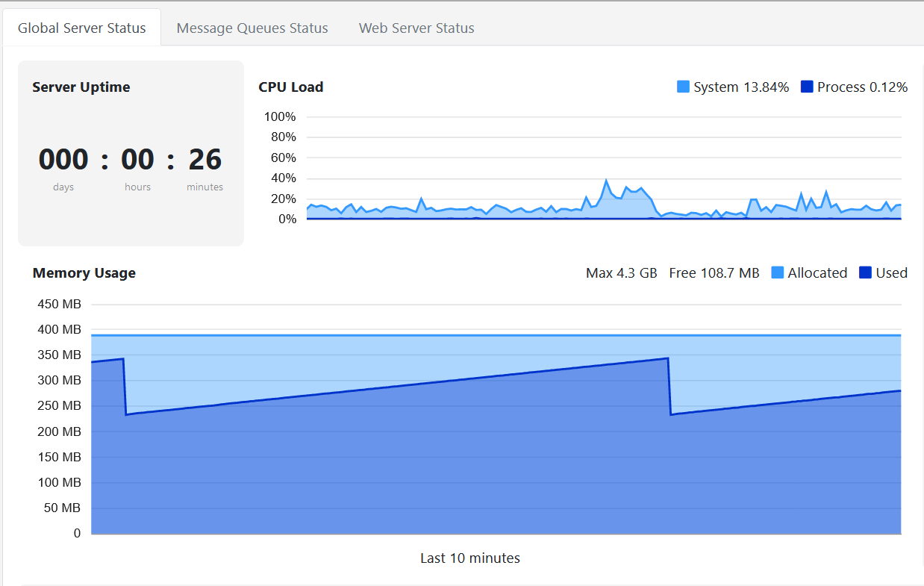The width and height of the screenshot is (924, 586).
Task: Switch to the Global Server Status tab
Action: click(x=82, y=28)
